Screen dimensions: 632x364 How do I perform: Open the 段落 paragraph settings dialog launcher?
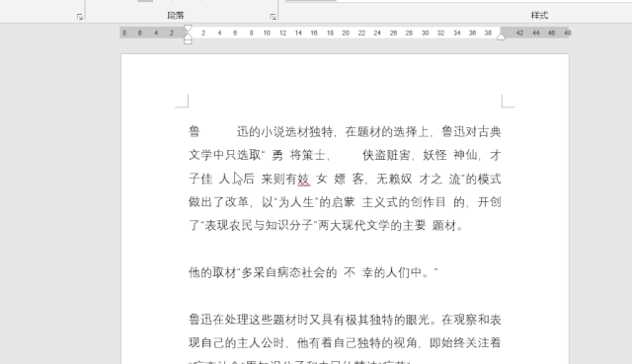tap(273, 17)
